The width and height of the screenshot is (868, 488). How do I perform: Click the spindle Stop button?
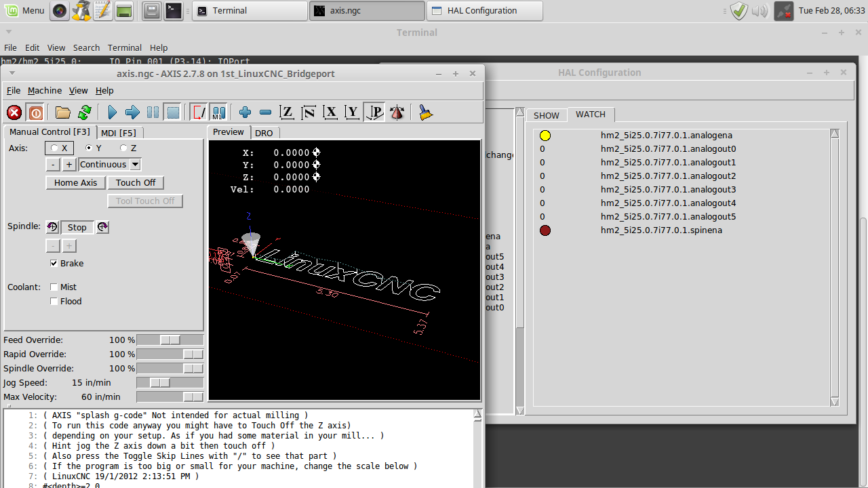[x=77, y=227]
